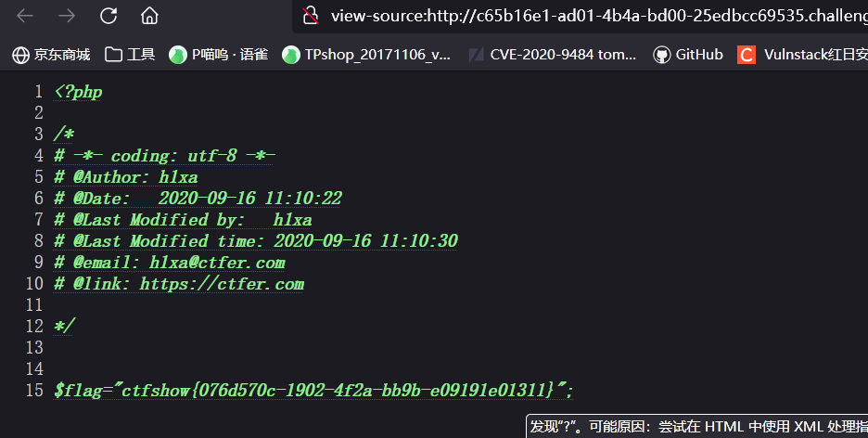868x438 pixels.
Task: Open the P喵呜 · 语雀 bookmark
Action: (219, 54)
